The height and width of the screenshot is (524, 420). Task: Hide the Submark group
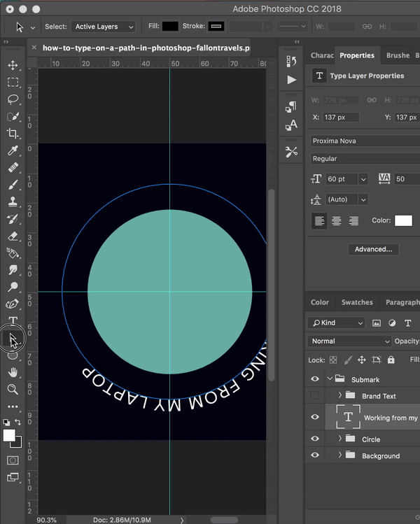tap(315, 379)
